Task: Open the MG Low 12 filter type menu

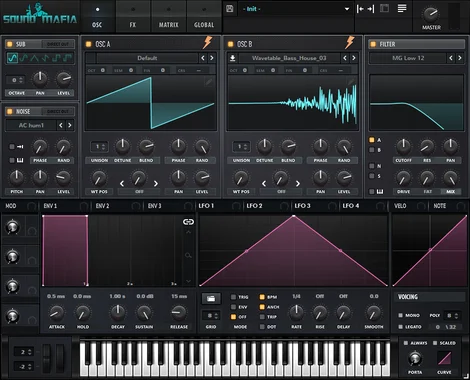Action: pyautogui.click(x=408, y=58)
